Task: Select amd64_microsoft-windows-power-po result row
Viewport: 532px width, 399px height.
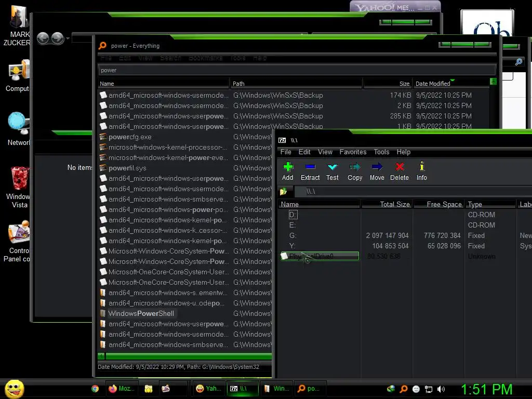Action: tap(168, 210)
